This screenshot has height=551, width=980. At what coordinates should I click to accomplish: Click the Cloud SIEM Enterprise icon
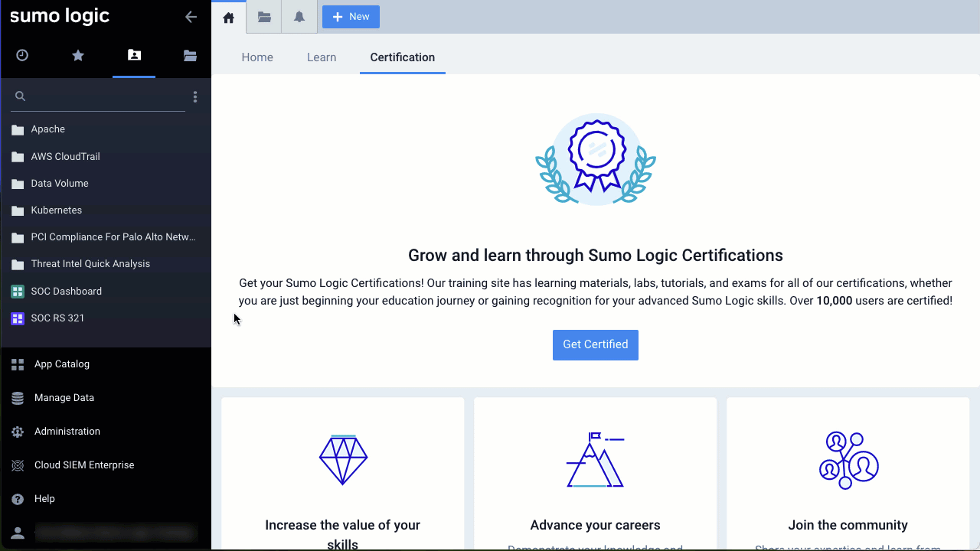tap(17, 465)
